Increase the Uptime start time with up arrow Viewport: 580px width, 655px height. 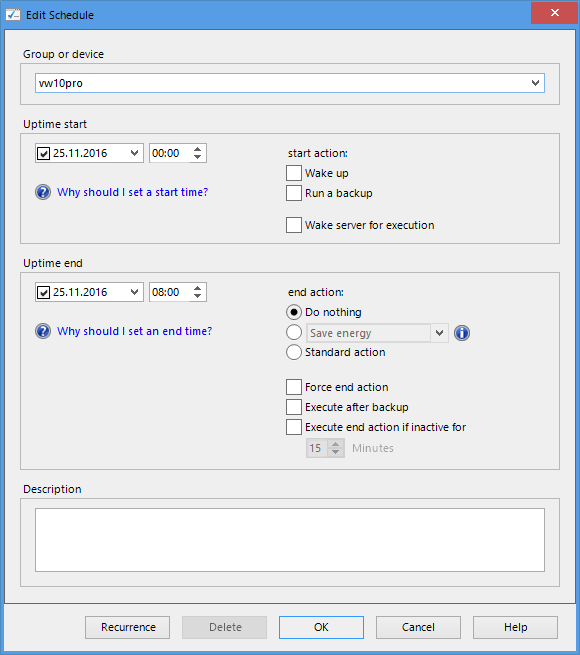198,149
